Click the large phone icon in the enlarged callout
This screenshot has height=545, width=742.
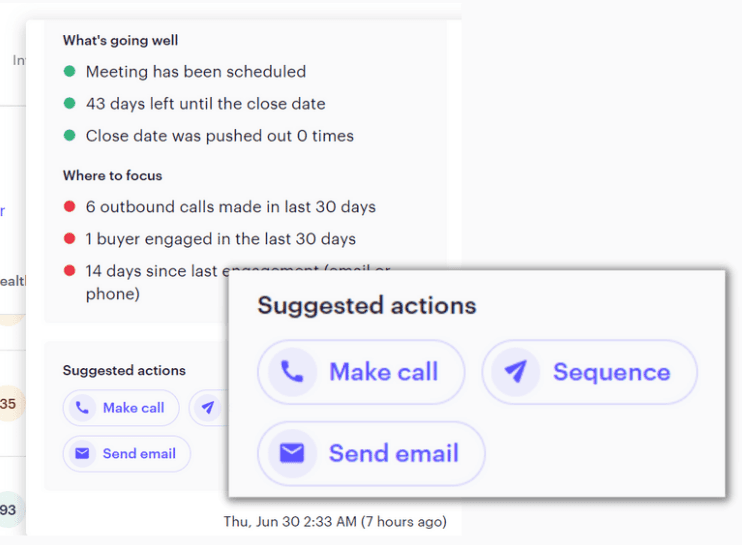291,372
